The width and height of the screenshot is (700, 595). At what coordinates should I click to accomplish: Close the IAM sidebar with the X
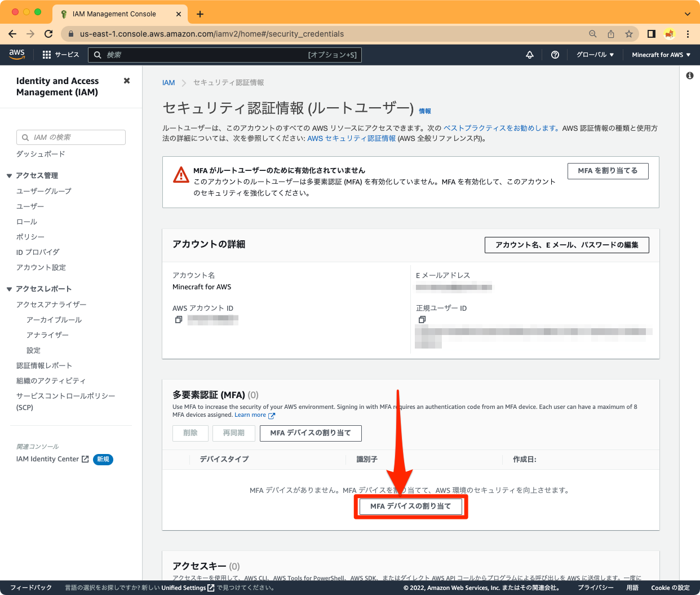[x=126, y=81]
